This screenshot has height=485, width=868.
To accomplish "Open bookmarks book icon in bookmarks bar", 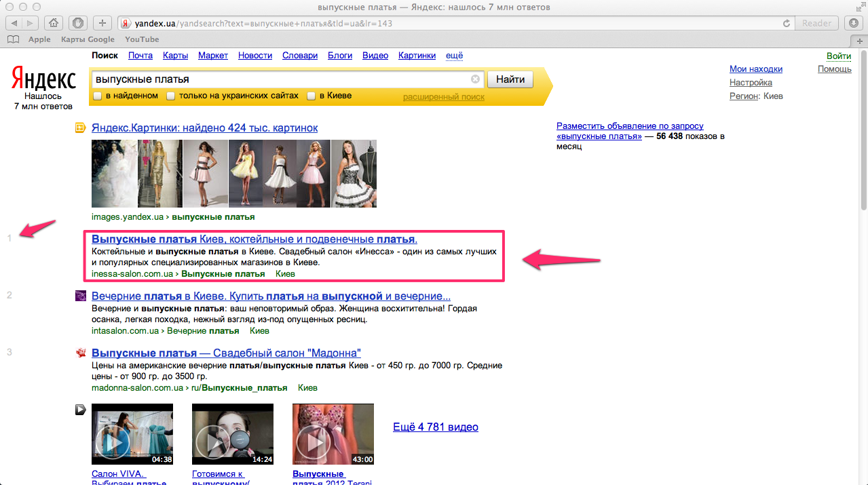I will tap(13, 39).
